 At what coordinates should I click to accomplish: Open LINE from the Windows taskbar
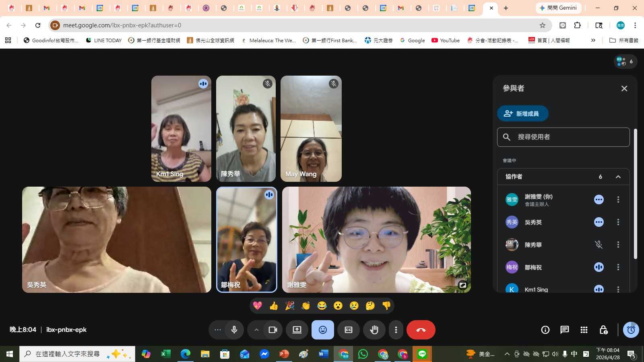422,354
